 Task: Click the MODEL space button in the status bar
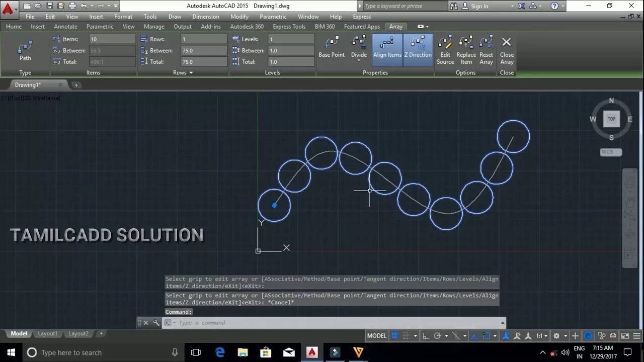(377, 336)
